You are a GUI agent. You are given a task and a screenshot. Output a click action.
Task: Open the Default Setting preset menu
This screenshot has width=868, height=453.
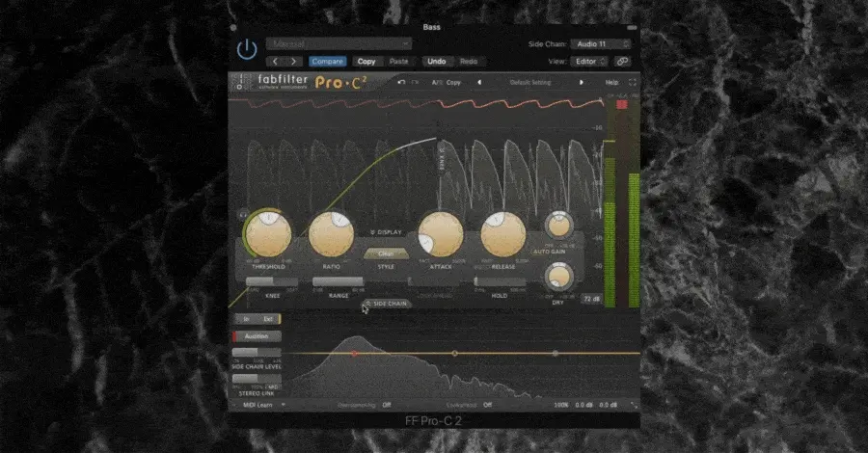click(x=530, y=83)
